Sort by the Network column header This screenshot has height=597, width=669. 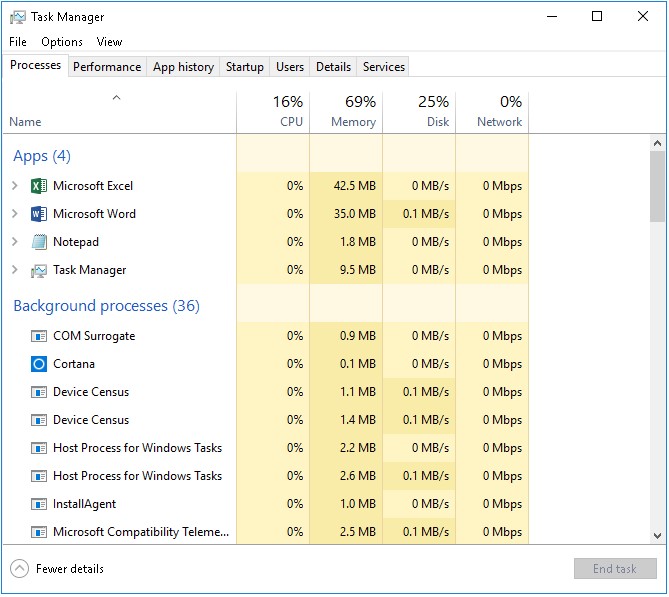click(492, 113)
